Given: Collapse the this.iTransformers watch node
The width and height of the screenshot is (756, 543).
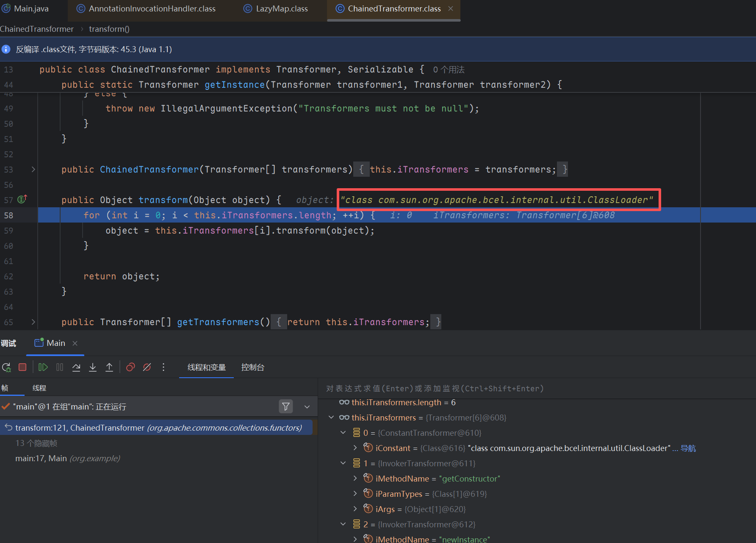Looking at the screenshot, I should (331, 418).
